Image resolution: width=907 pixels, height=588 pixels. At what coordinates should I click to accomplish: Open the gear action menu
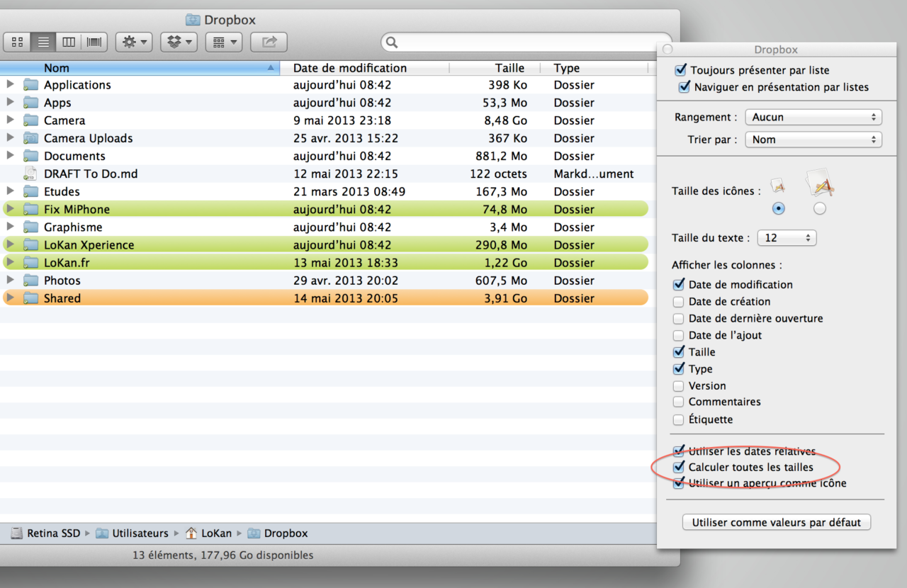coord(134,42)
